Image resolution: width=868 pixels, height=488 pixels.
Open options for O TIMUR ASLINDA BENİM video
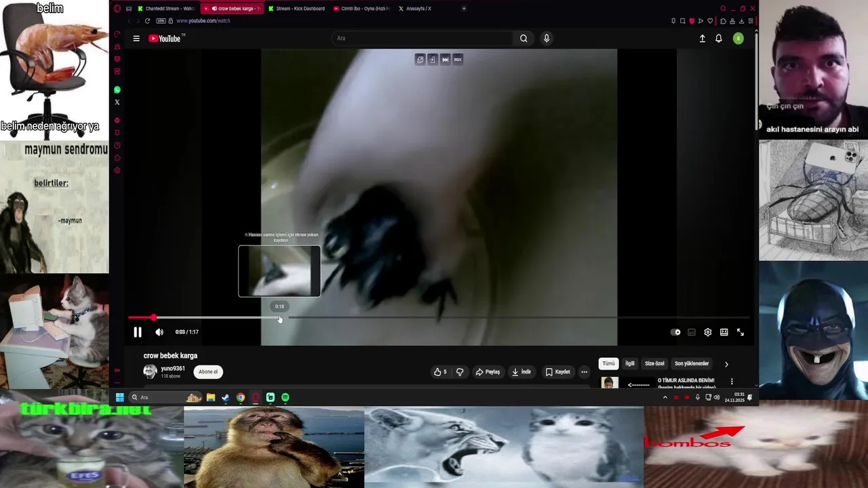click(x=732, y=382)
